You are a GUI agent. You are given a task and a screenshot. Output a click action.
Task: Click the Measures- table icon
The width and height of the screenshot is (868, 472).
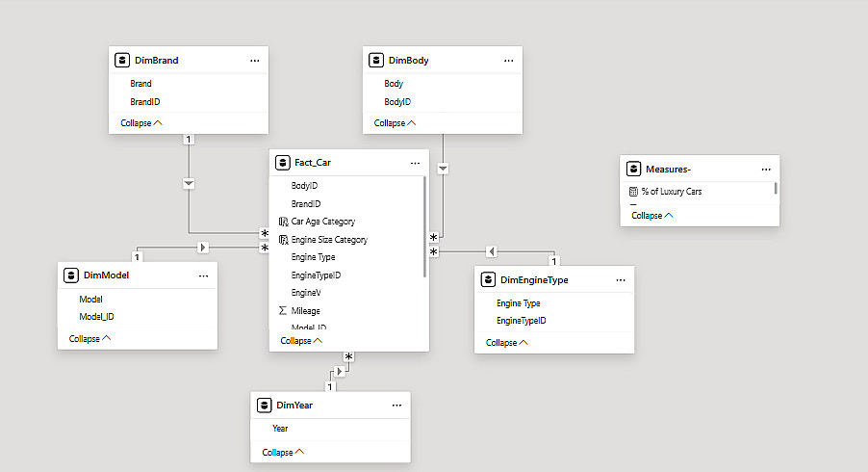point(633,169)
